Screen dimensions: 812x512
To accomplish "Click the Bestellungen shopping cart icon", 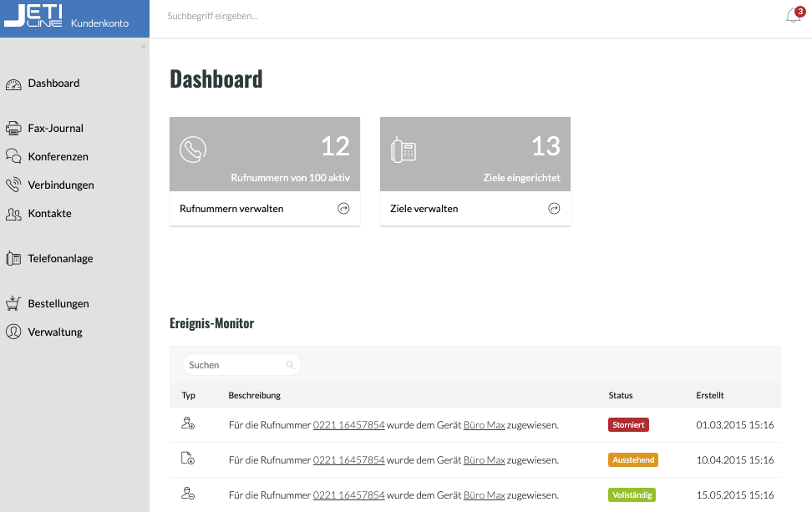I will click(13, 303).
